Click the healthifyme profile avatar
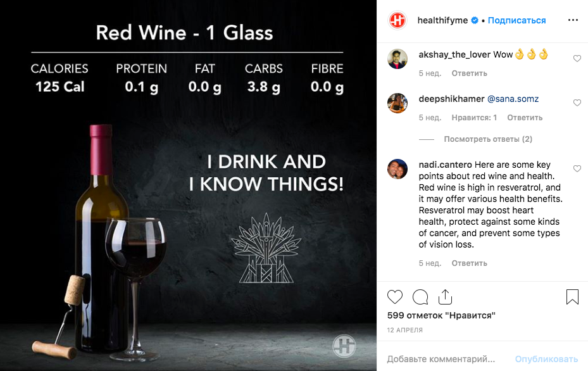 click(x=397, y=20)
